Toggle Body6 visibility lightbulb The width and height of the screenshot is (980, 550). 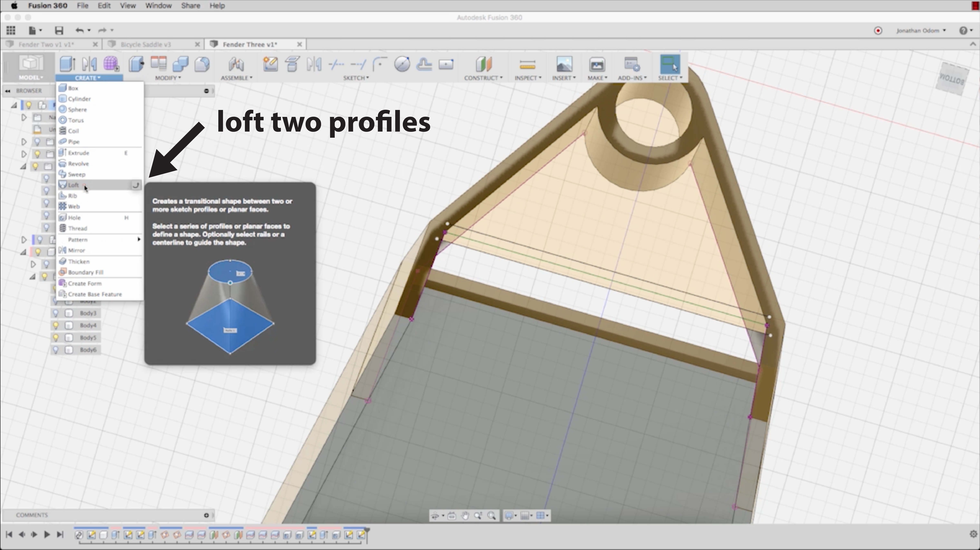click(x=56, y=350)
